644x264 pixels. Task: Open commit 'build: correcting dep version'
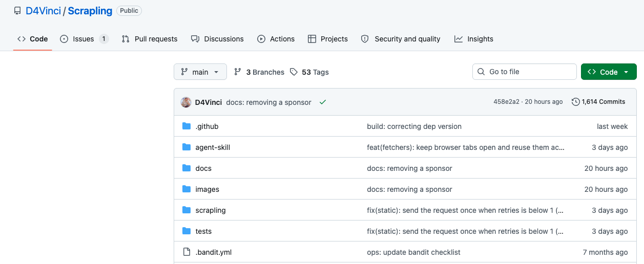tap(414, 126)
